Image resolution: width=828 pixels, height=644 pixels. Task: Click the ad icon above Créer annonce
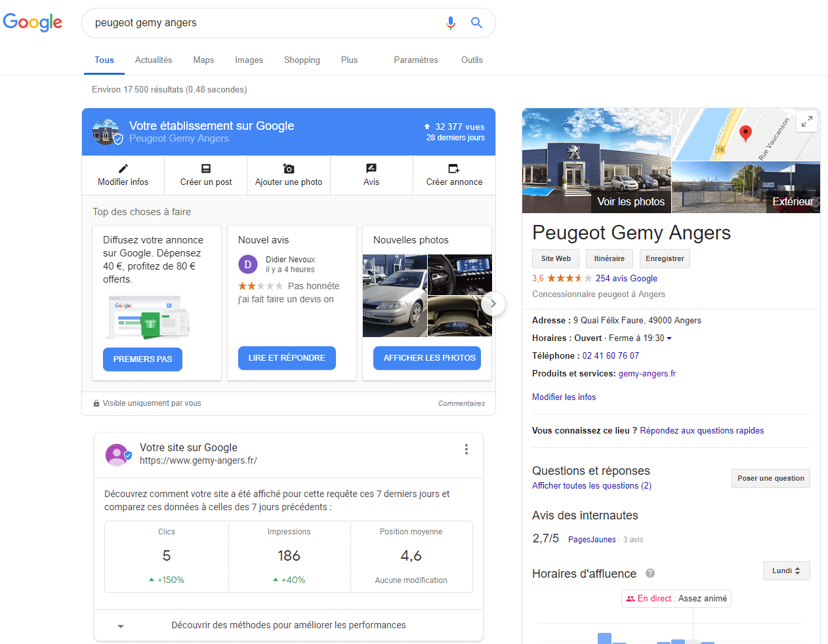pyautogui.click(x=454, y=169)
